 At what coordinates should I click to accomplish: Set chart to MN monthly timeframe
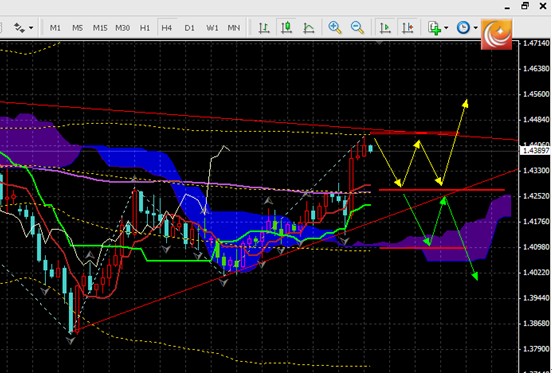(234, 28)
